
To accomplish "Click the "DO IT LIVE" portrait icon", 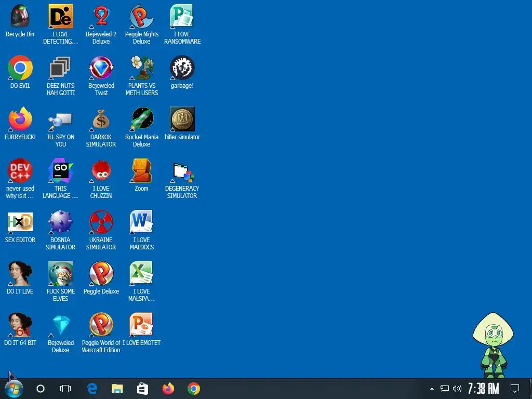I will click(20, 273).
